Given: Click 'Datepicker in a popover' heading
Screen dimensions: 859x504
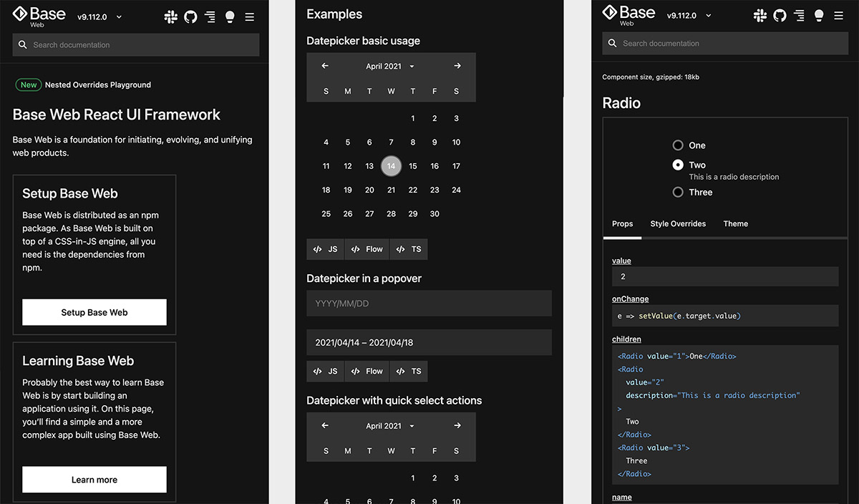Looking at the screenshot, I should pyautogui.click(x=364, y=278).
